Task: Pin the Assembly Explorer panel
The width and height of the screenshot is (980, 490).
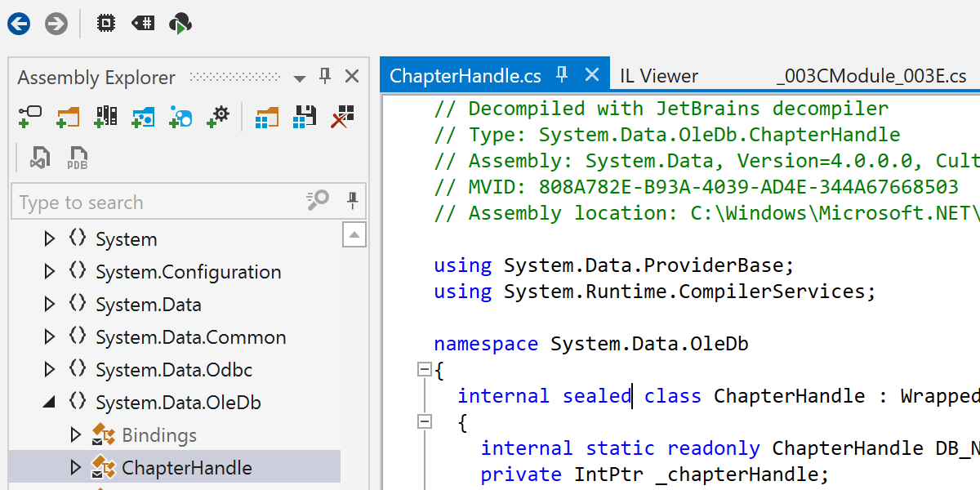Action: [325, 77]
